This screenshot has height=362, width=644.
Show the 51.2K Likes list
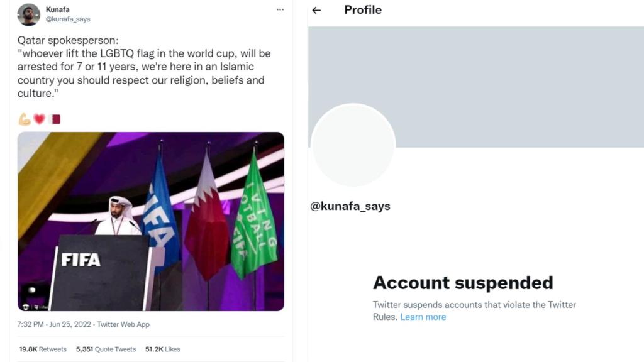pos(162,349)
